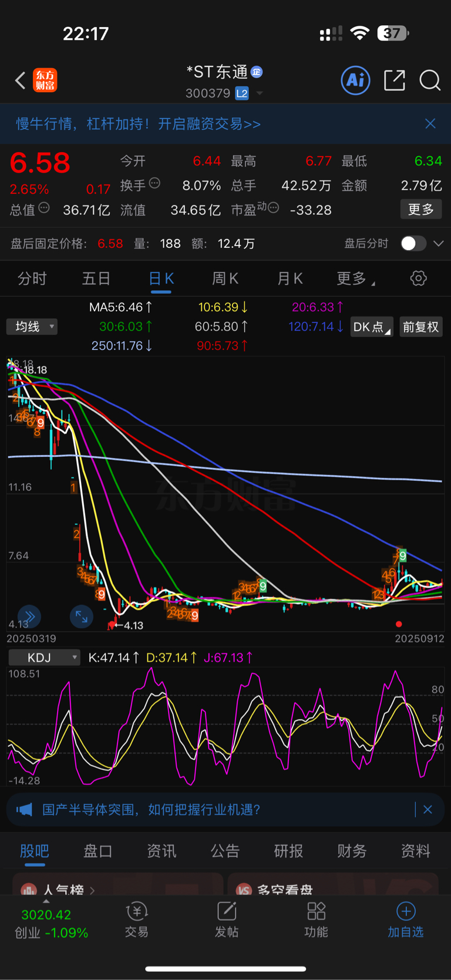Open the KDJ indicator dropdown
The image size is (451, 980).
click(x=45, y=658)
